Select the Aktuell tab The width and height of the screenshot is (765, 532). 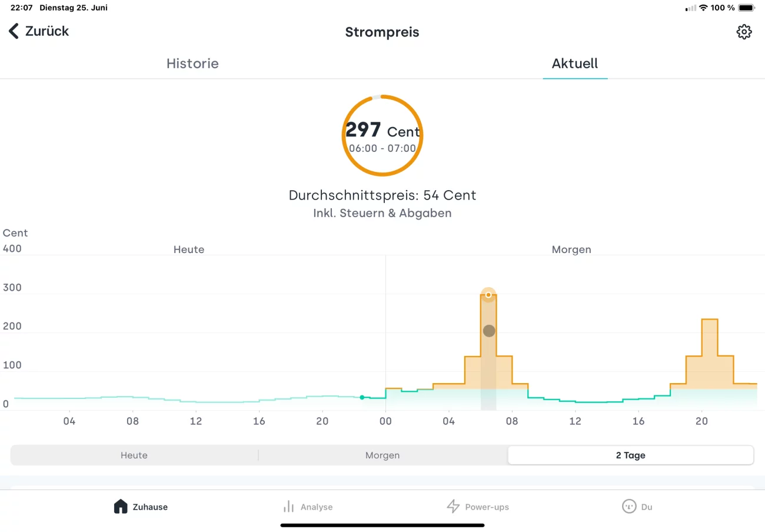click(575, 64)
